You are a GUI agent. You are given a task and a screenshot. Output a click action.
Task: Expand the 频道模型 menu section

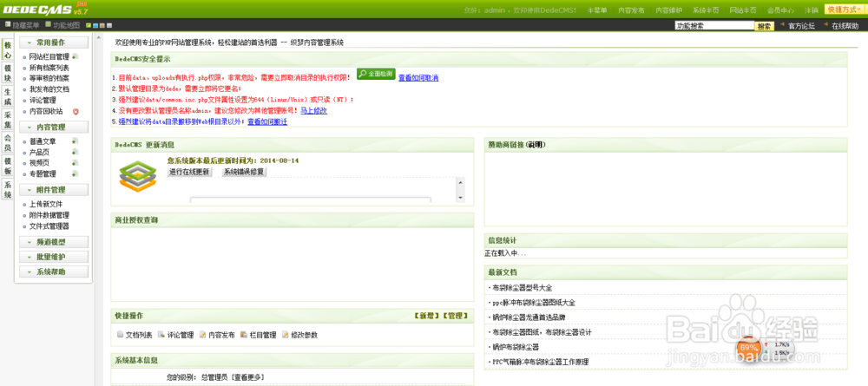click(x=54, y=242)
